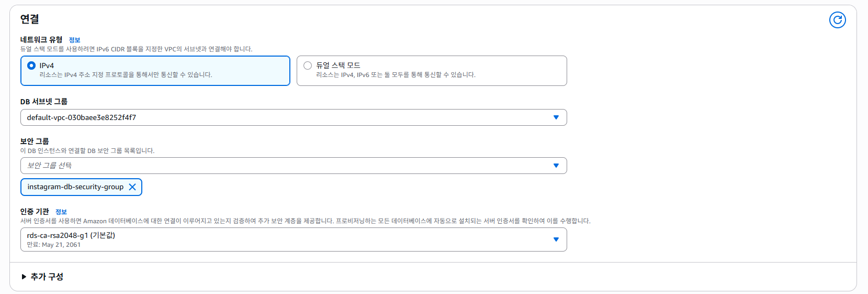
Task: Select the IPv4 radio button
Action: coord(31,66)
